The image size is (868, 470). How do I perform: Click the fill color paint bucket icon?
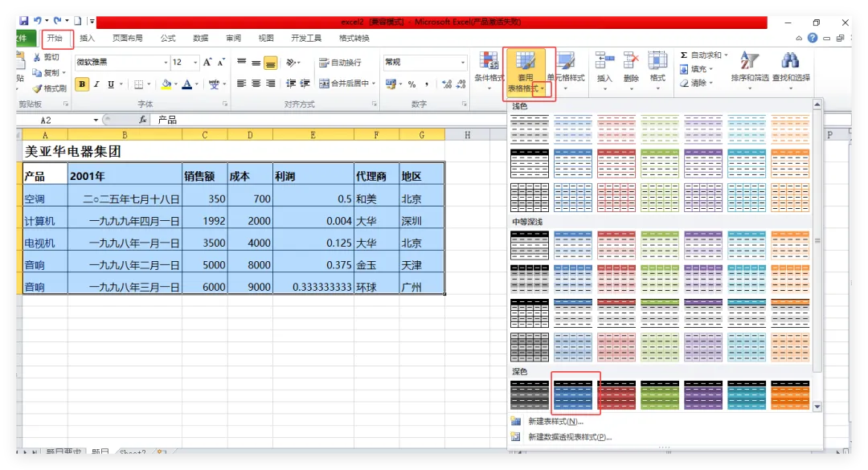(166, 84)
